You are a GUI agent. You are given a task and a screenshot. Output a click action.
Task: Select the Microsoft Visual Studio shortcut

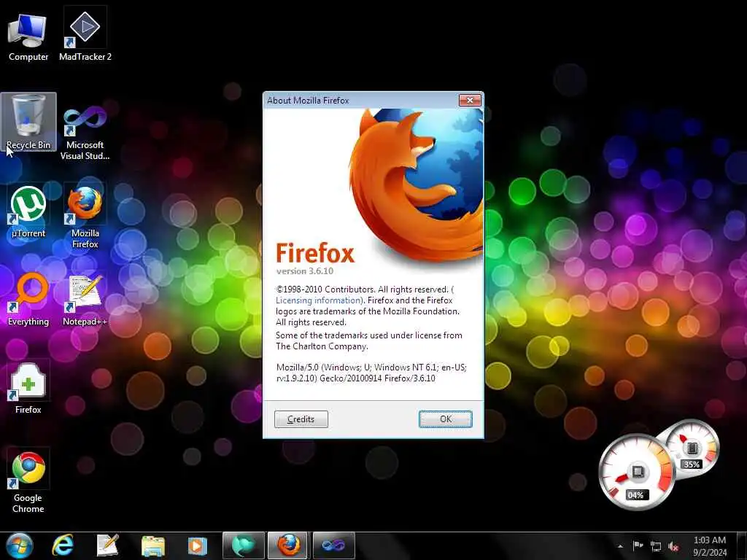point(85,132)
